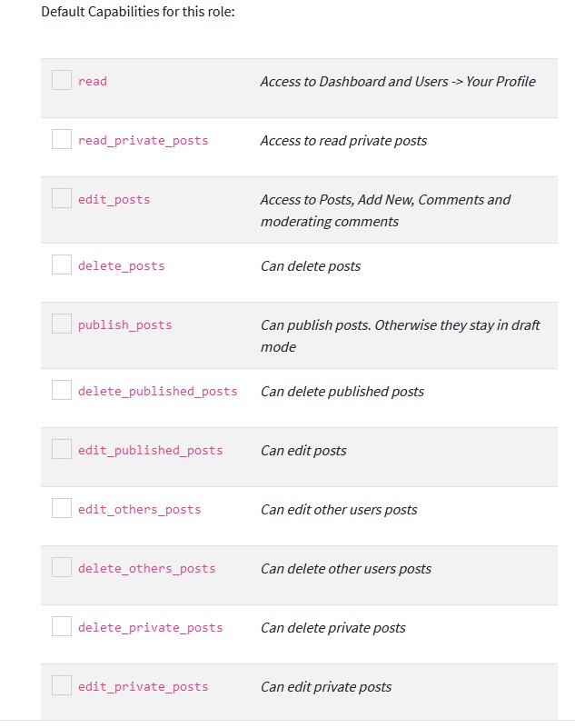Viewport: 575px width, 728px height.
Task: Enable the read capability checkbox
Action: point(62,80)
